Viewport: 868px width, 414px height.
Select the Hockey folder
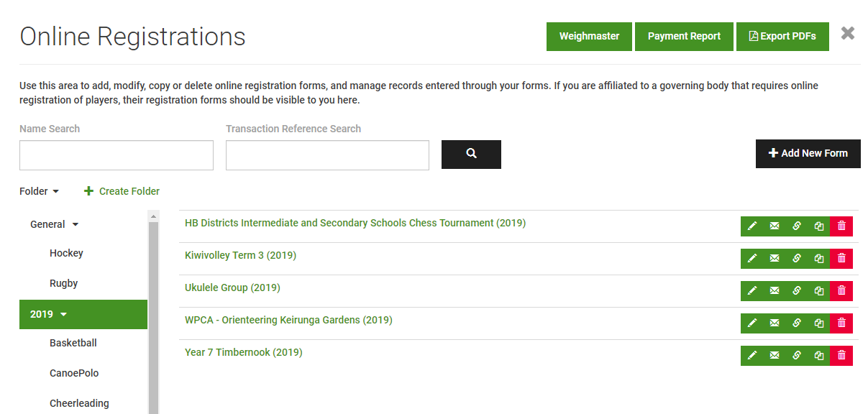(66, 252)
